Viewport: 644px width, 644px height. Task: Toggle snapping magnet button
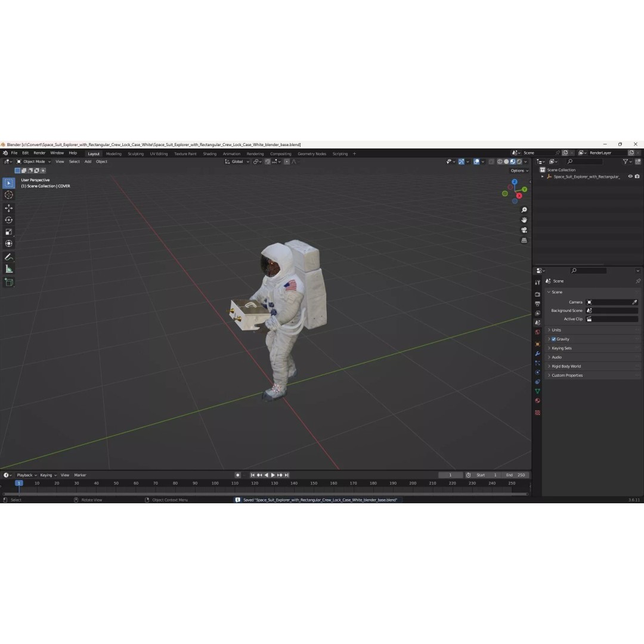(x=267, y=162)
